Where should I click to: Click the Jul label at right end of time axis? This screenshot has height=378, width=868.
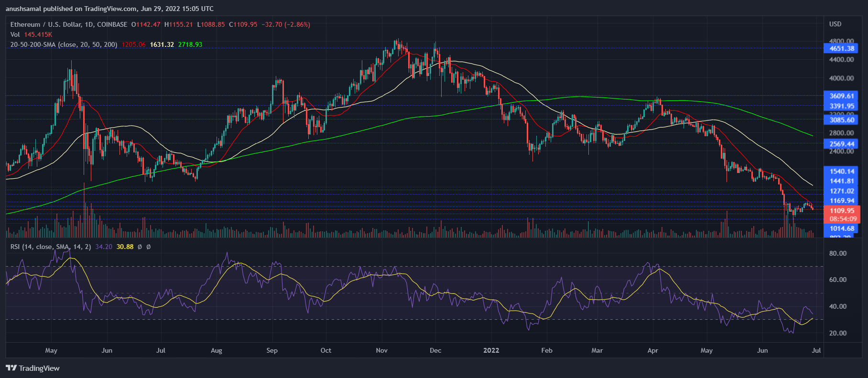pos(816,350)
